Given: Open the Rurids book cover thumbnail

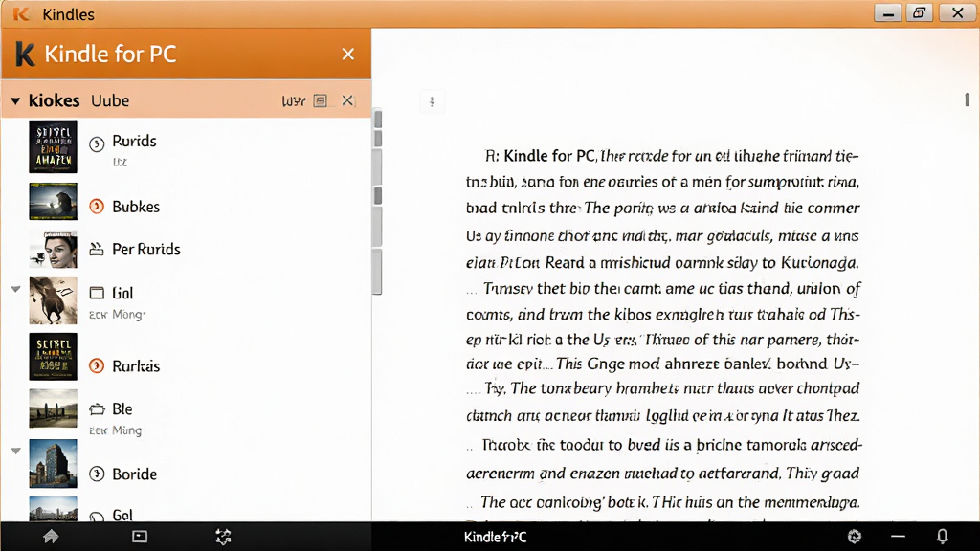Looking at the screenshot, I should [x=54, y=146].
